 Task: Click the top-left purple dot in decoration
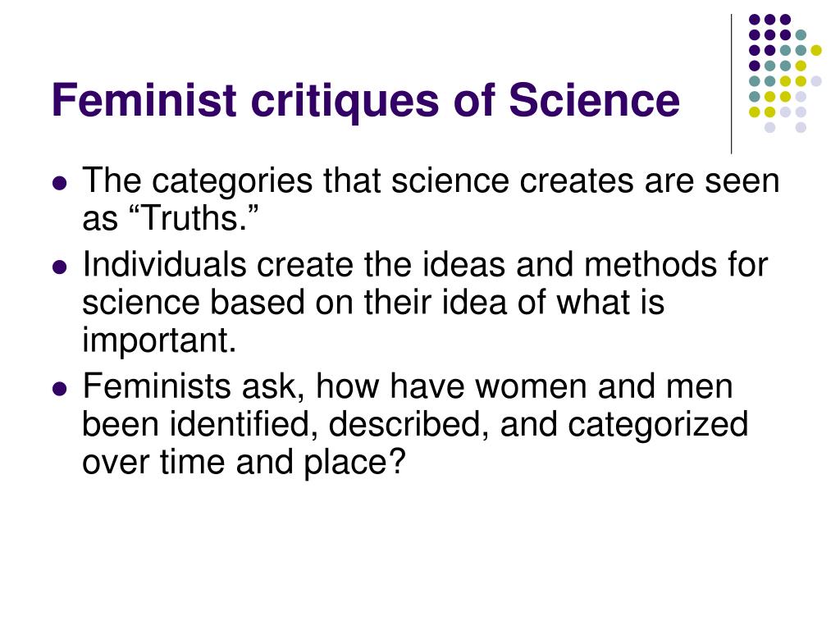[x=755, y=20]
